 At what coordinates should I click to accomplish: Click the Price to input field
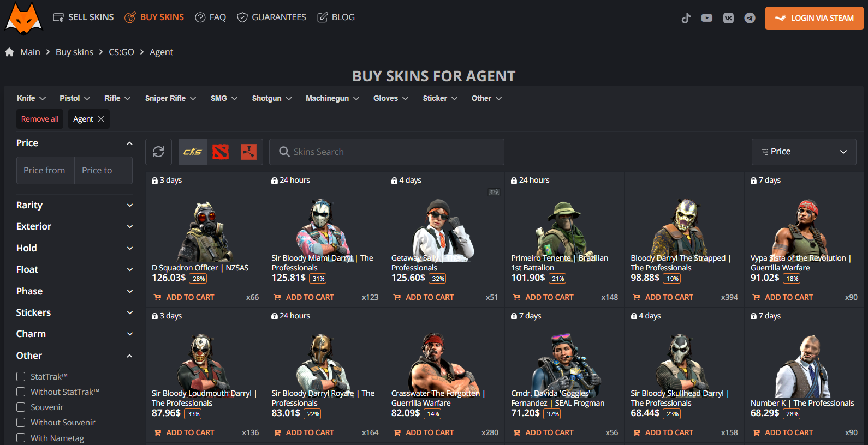(103, 170)
